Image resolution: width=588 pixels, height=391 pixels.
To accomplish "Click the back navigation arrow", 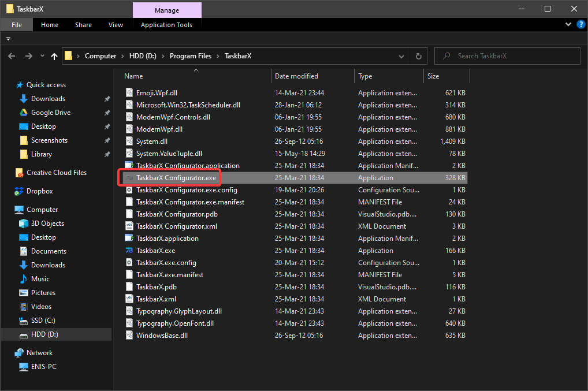I will [12, 56].
